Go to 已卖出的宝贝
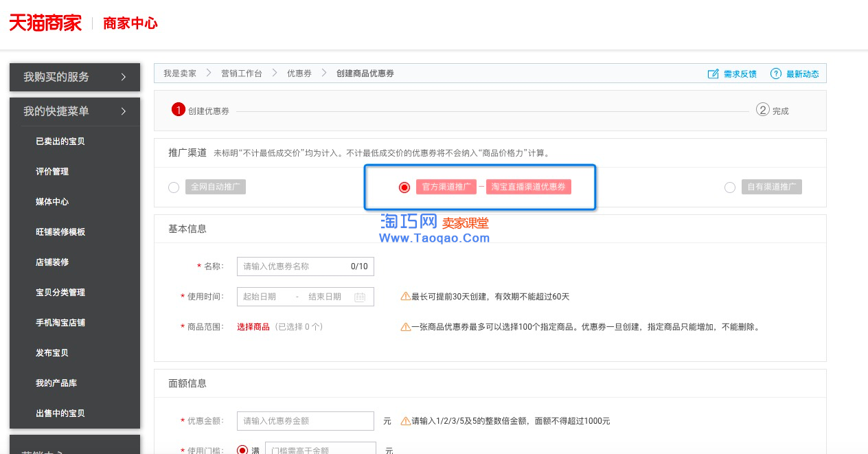The width and height of the screenshot is (868, 454). 60,141
